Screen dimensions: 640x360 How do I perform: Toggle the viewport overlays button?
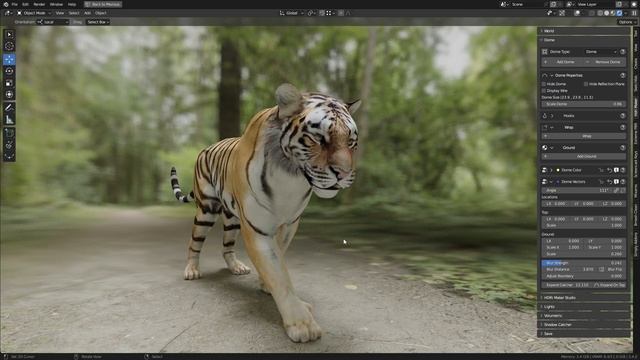click(x=577, y=13)
